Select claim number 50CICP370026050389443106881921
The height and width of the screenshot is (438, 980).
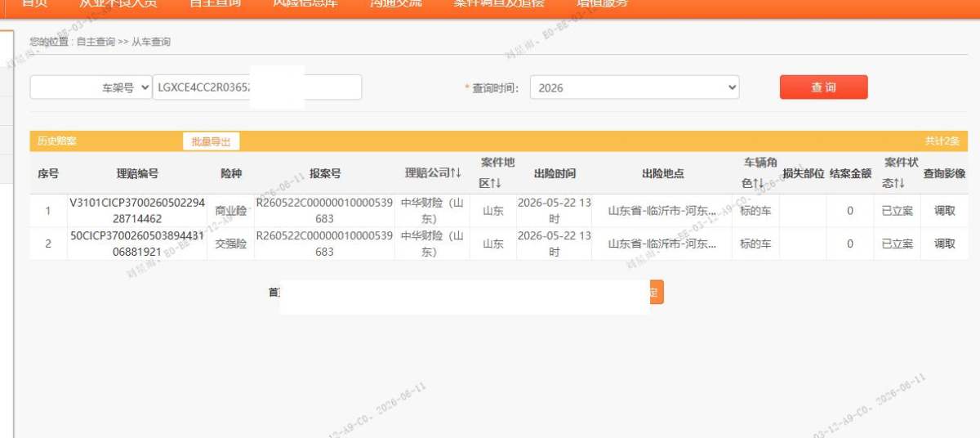(137, 244)
